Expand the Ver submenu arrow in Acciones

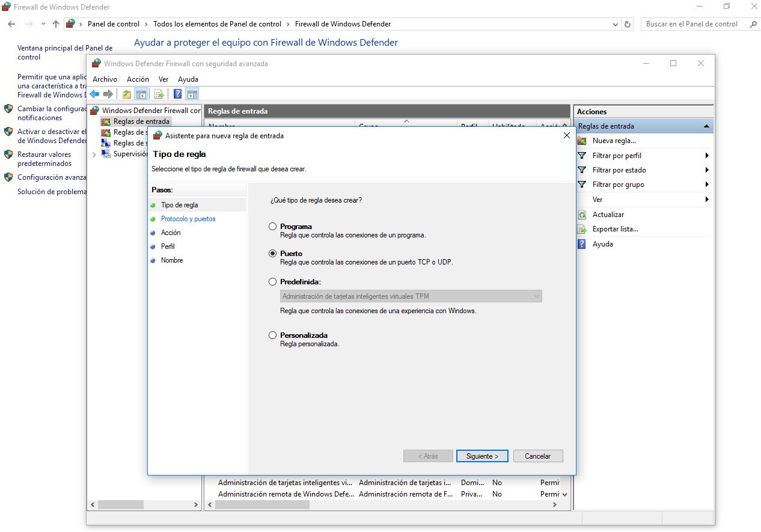tap(707, 200)
